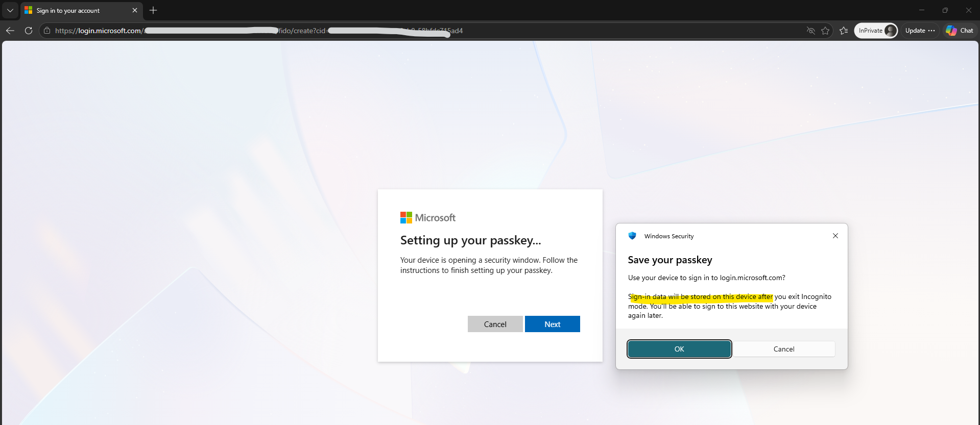The width and height of the screenshot is (980, 425).
Task: Cancel the Windows Security passkey prompt
Action: pyautogui.click(x=784, y=349)
